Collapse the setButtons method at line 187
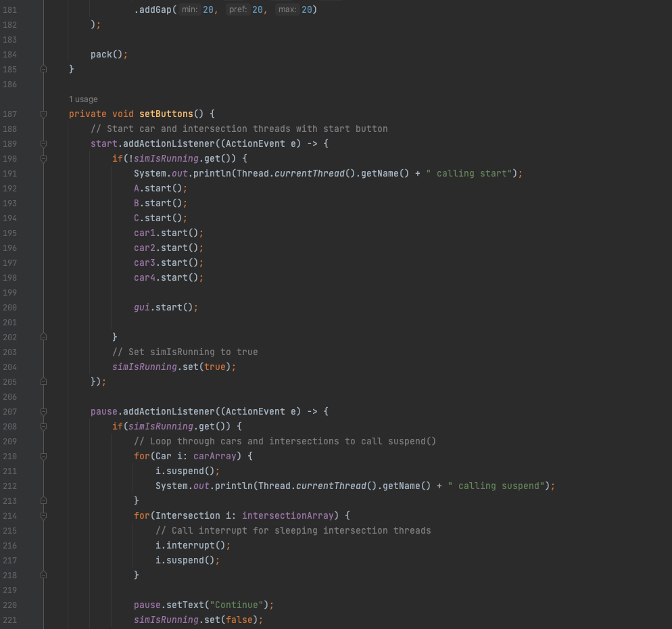The width and height of the screenshot is (672, 629). [43, 114]
